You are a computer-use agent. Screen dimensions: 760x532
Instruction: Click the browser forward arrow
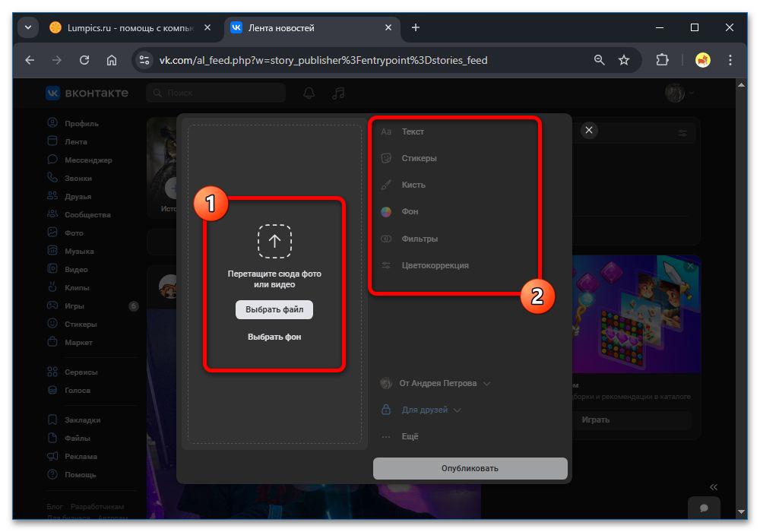[57, 60]
